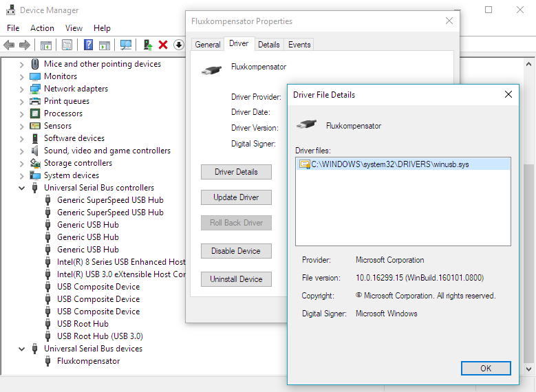Click the Driver Details button
This screenshot has height=392, width=536.
coord(236,172)
